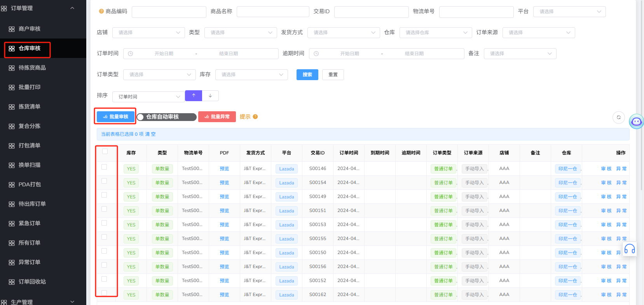Check the row checkbox for S00153
The width and height of the screenshot is (644, 305).
[104, 223]
